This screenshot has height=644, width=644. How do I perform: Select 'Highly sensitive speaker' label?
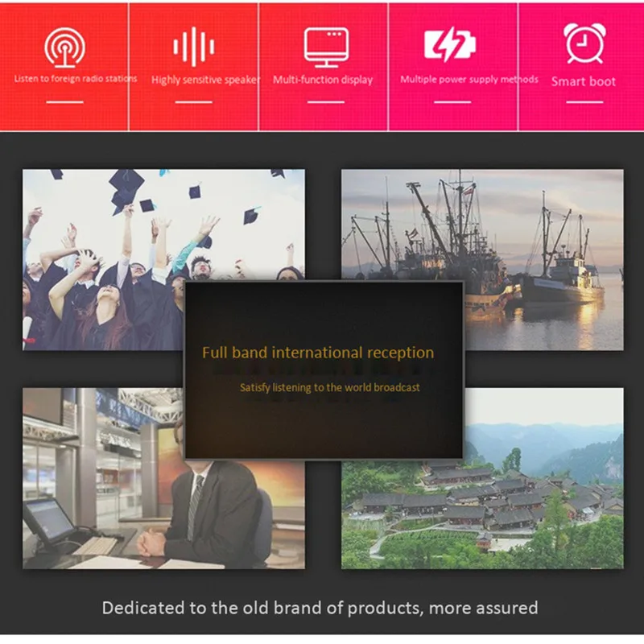click(206, 80)
